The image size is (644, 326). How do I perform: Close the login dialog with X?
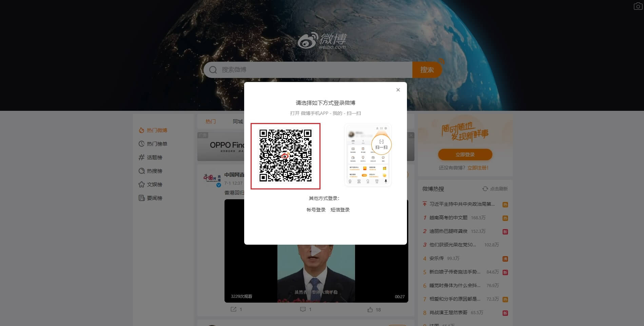(398, 90)
